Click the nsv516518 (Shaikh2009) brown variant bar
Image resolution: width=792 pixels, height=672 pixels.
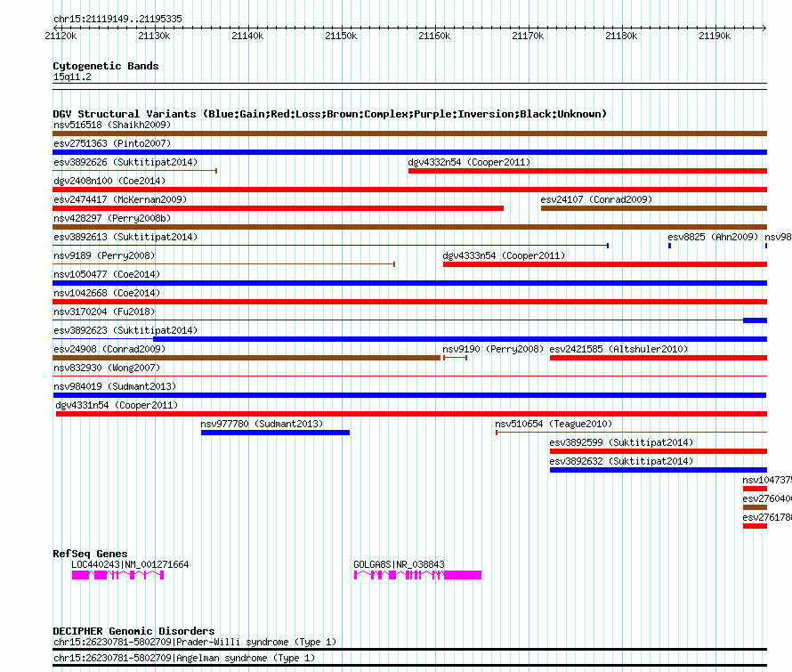[409, 134]
